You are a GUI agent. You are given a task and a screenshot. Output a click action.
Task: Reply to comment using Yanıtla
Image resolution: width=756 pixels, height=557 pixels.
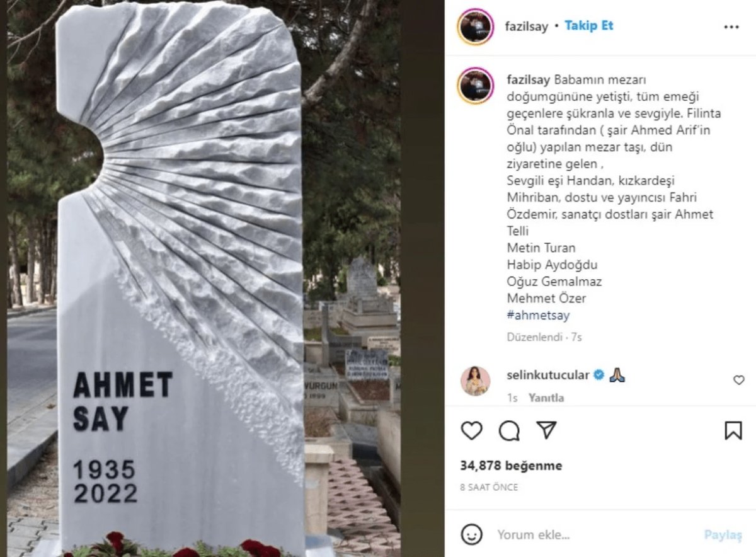(546, 398)
